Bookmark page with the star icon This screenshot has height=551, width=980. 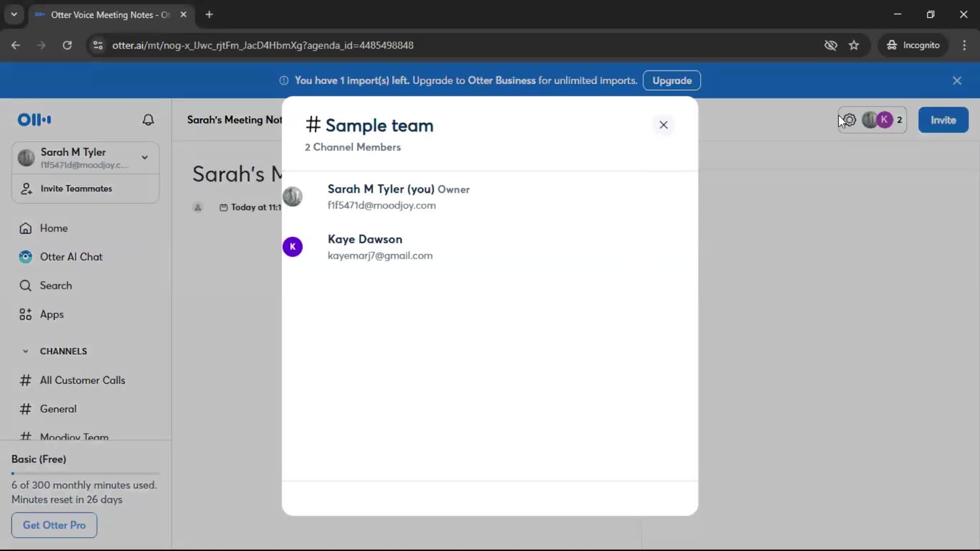coord(854,45)
